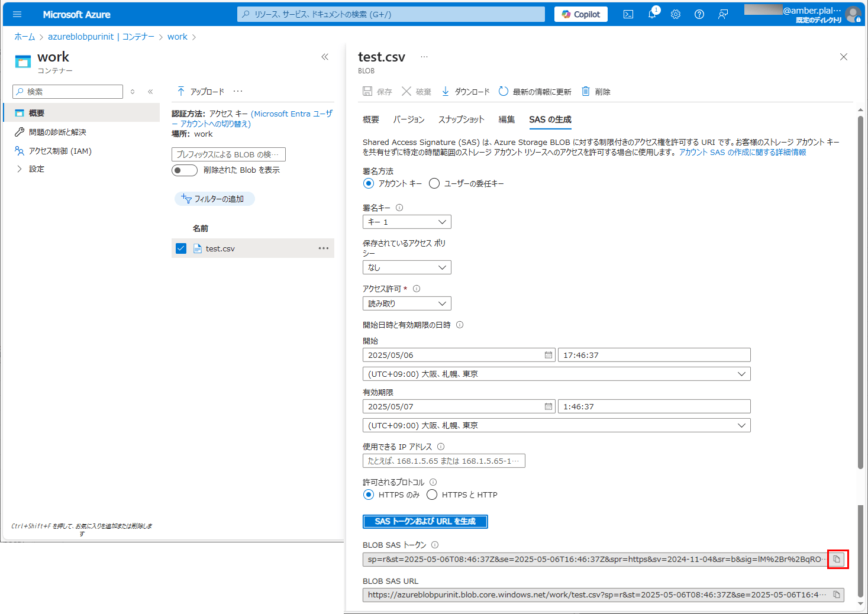The image size is (868, 614).
Task: Open portal settings gear
Action: [x=676, y=14]
